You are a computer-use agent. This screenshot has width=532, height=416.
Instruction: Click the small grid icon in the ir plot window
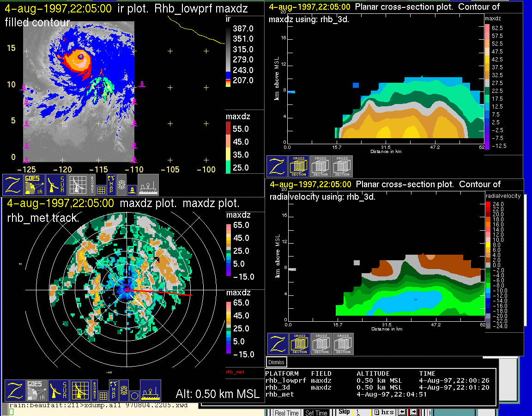(x=101, y=190)
